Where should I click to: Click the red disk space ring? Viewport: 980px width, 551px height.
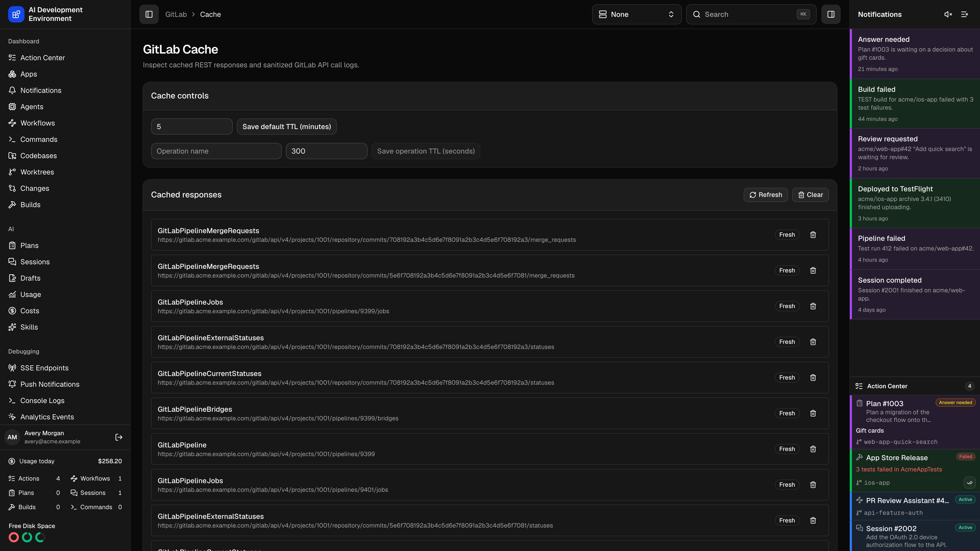(x=14, y=537)
